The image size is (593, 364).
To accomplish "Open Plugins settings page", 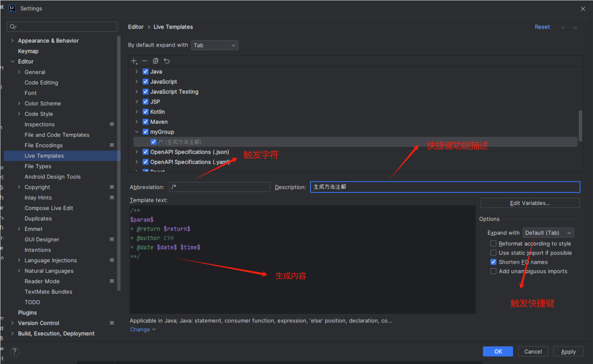I will tap(27, 313).
